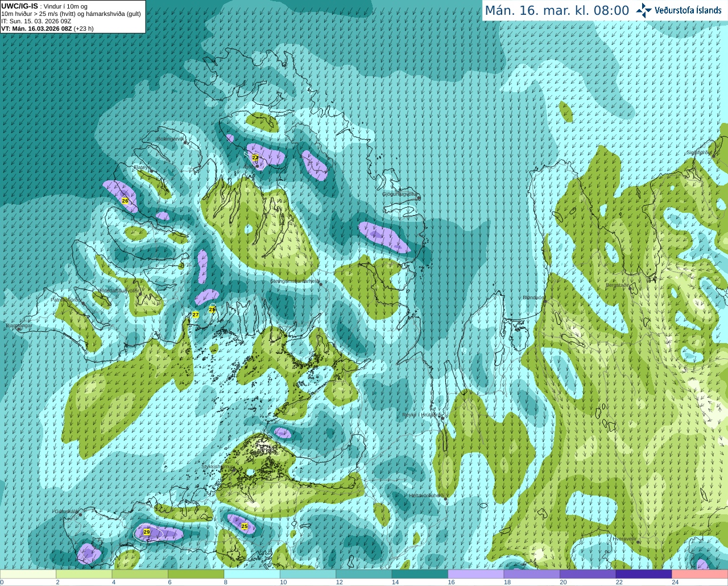Click the Patreksfjörður station label
Screen dimensions: 728x586
[67, 299]
